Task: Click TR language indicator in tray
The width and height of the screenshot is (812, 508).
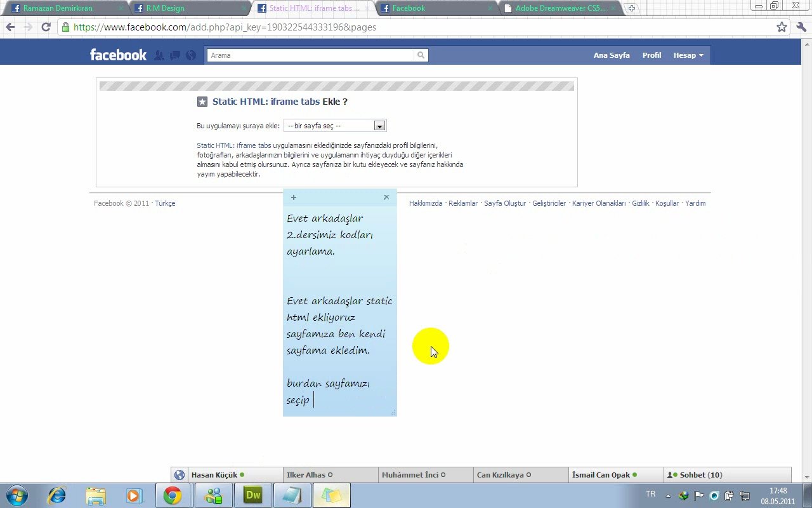Action: click(x=651, y=494)
